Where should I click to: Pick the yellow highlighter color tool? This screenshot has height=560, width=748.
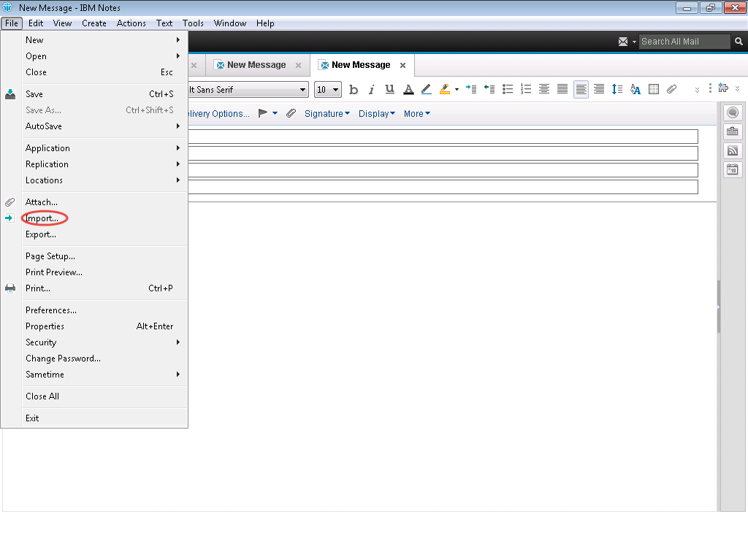[445, 90]
